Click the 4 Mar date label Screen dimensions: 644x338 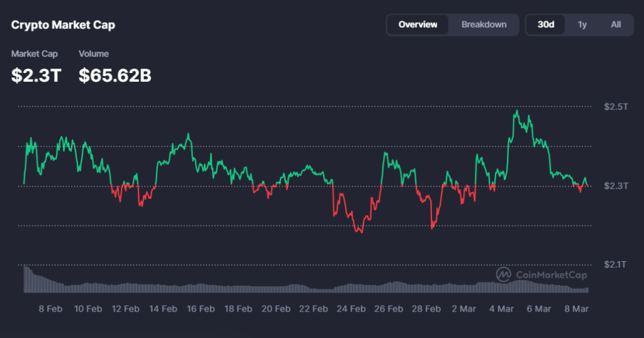click(501, 309)
